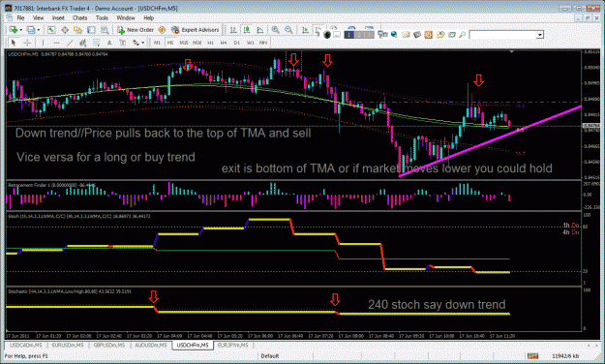
Task: Click the orange power icon in overlay toolbar
Action: click(428, 35)
